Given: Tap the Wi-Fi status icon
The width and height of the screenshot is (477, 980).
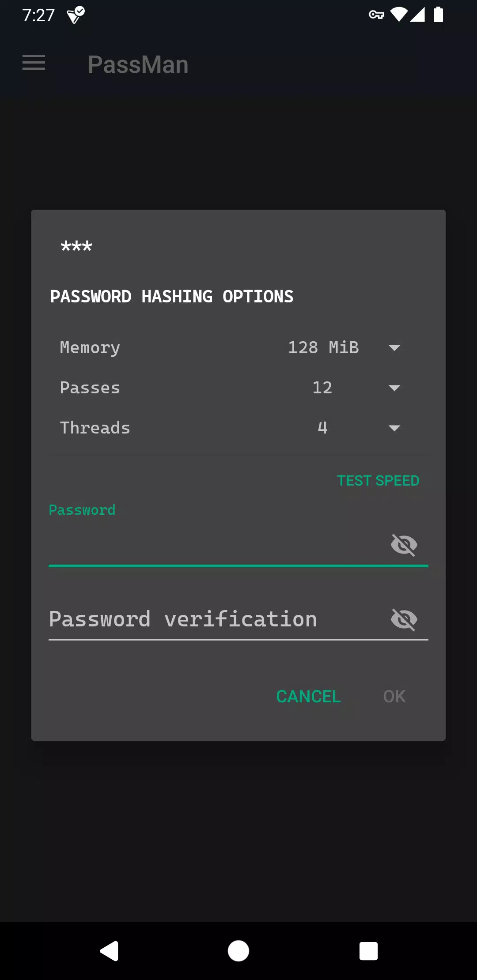Looking at the screenshot, I should 399,15.
